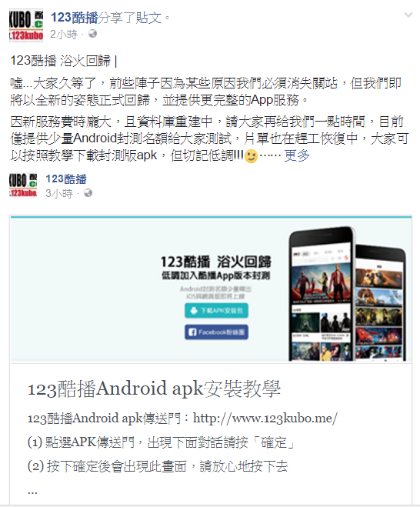Expand post text with 更多 link

pyautogui.click(x=297, y=155)
